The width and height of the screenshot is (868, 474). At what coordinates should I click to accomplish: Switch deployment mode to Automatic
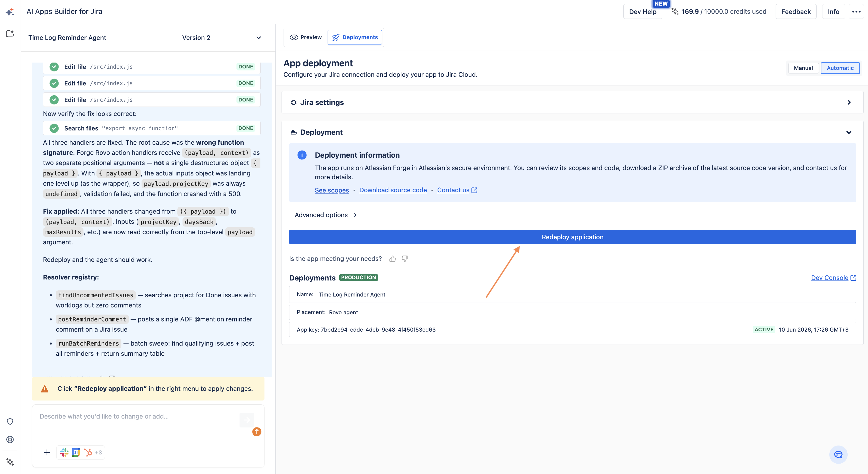(840, 68)
